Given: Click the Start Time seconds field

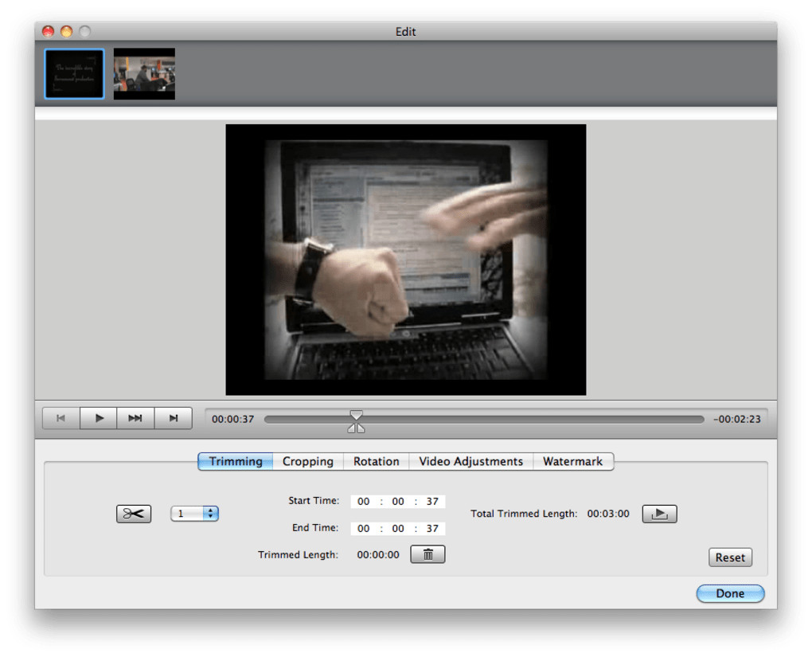Looking at the screenshot, I should 432,502.
